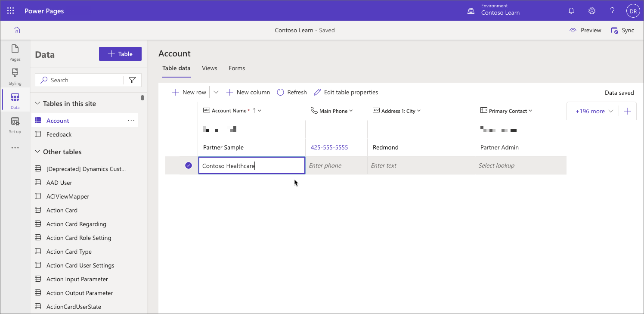644x314 pixels.
Task: Open notifications with the bell icon
Action: click(571, 10)
